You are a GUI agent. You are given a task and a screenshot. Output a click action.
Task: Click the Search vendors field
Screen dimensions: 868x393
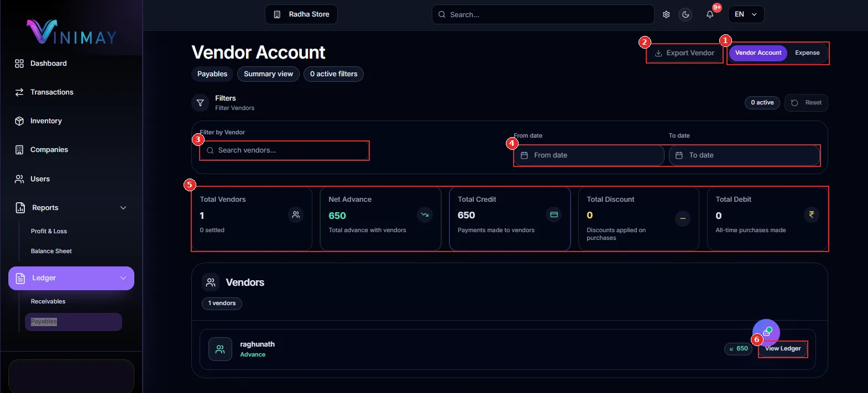coord(284,150)
